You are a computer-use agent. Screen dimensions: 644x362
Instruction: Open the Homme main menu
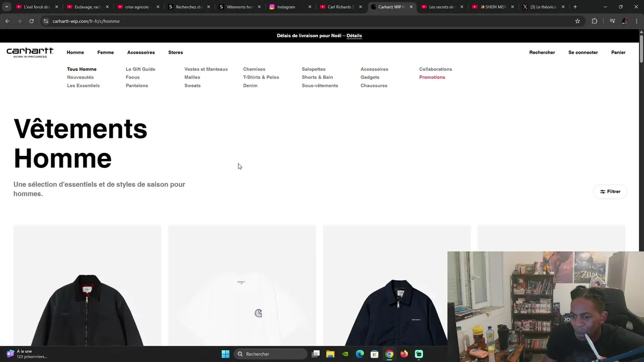pyautogui.click(x=75, y=52)
